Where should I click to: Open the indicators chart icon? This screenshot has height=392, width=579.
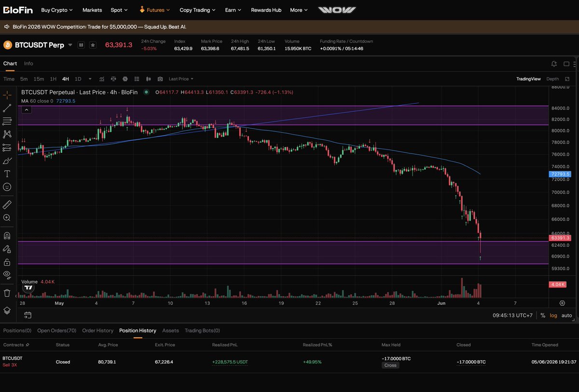[102, 79]
